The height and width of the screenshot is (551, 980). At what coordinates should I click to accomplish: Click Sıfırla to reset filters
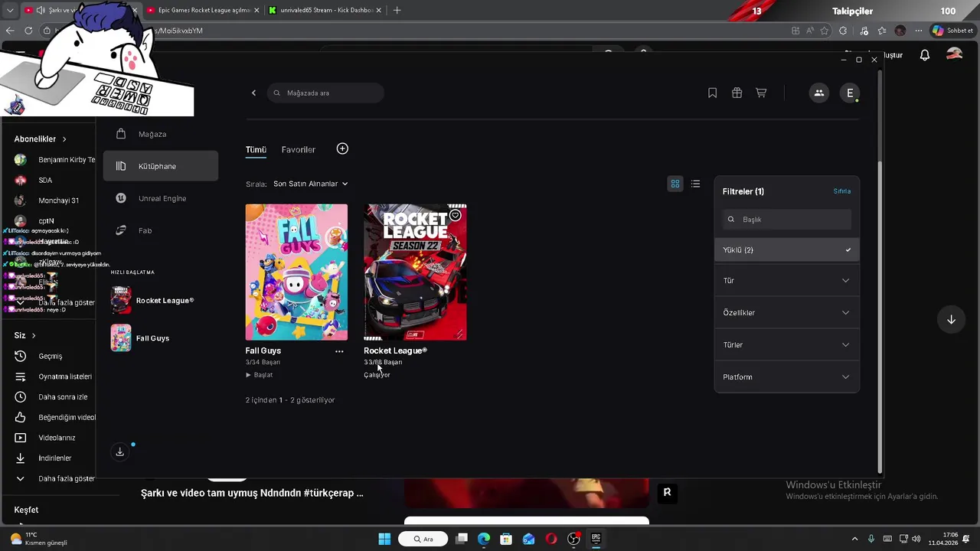point(841,191)
